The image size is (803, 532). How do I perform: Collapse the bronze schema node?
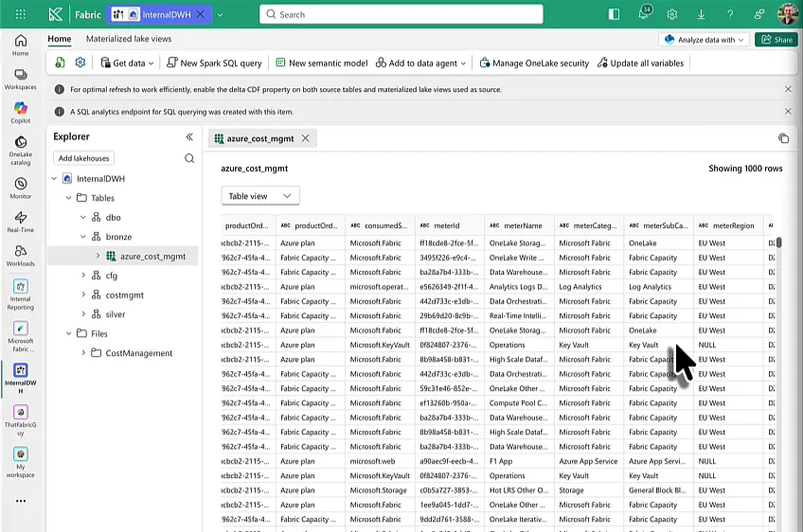(83, 237)
